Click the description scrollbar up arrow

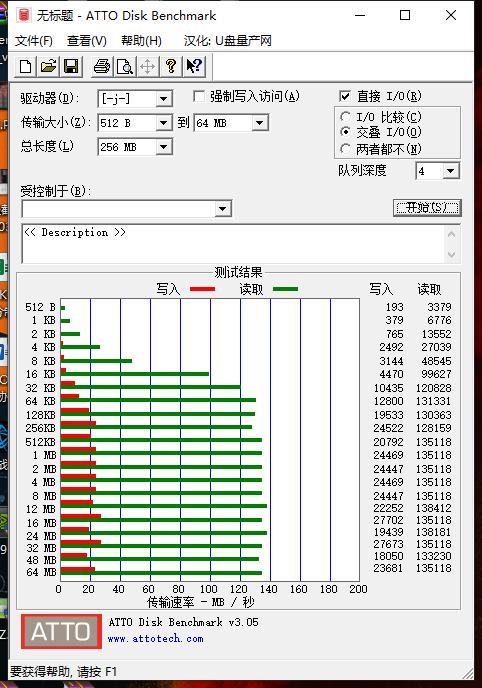click(x=452, y=234)
